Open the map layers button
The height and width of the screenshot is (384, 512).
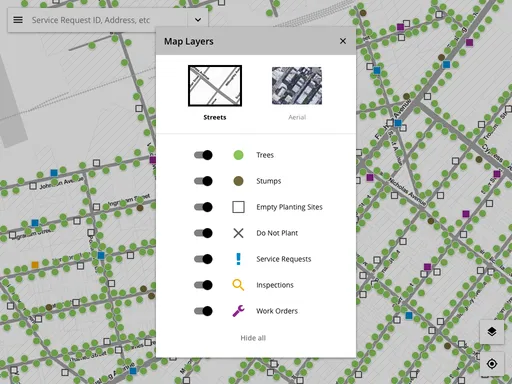492,332
